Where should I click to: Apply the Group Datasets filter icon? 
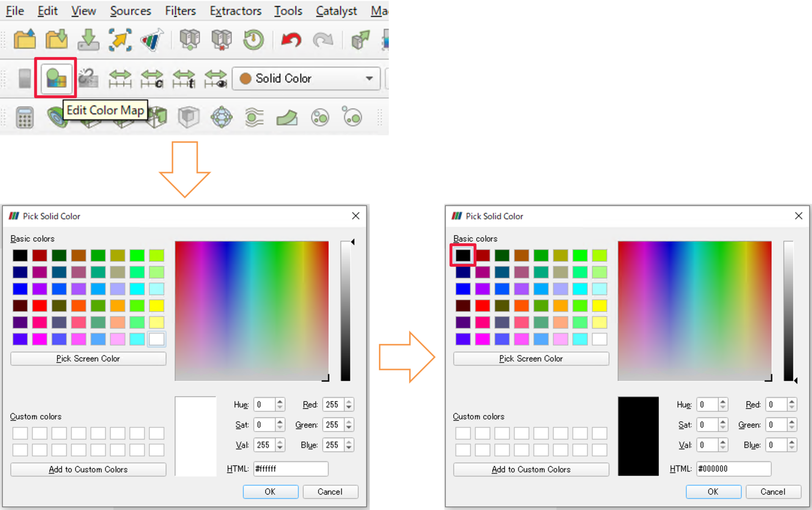pyautogui.click(x=320, y=117)
